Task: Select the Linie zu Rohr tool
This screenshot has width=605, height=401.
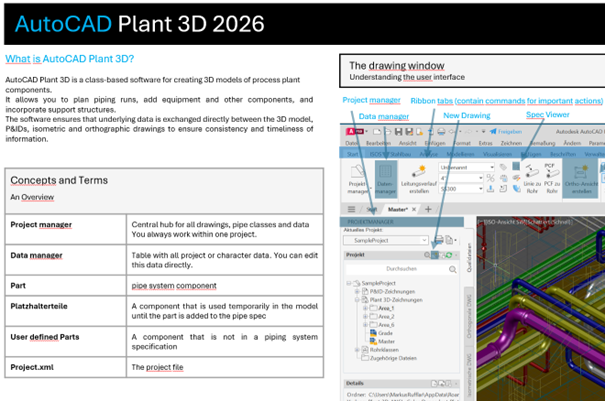Action: click(532, 179)
